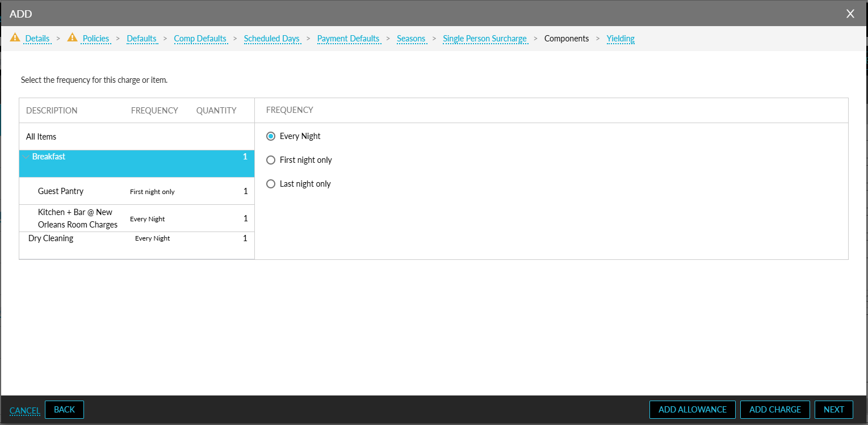This screenshot has width=868, height=425.
Task: Choose Last night only frequency
Action: [271, 184]
